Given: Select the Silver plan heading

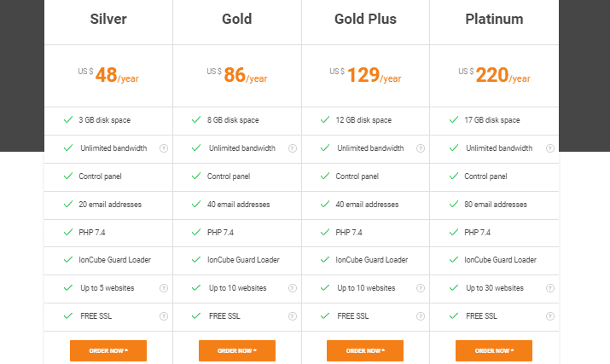Looking at the screenshot, I should pos(108,19).
